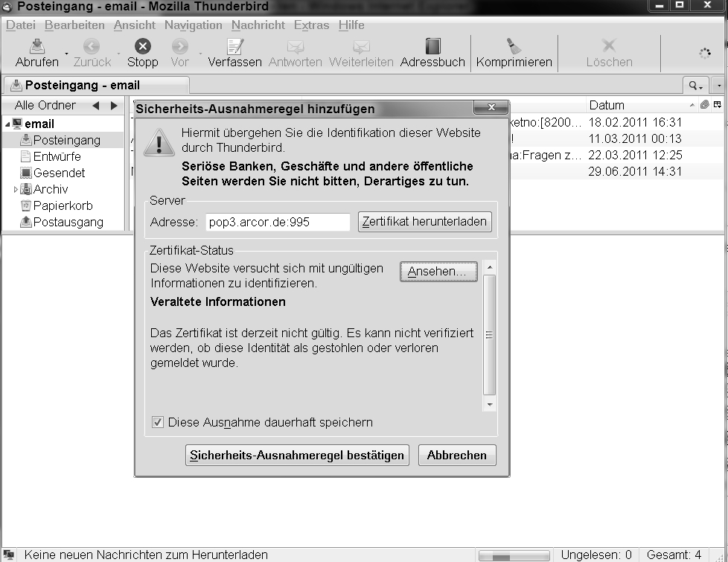Click the Vor forward arrow icon
728x562 pixels.
[179, 46]
